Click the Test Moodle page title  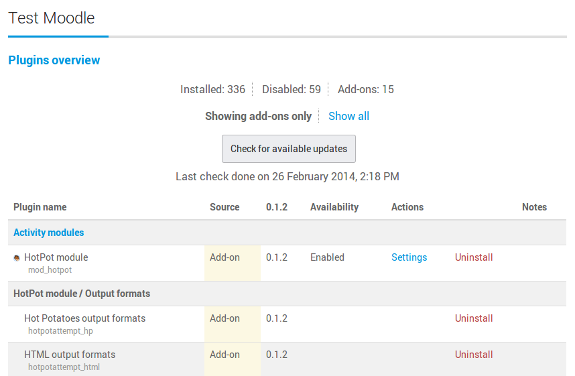pyautogui.click(x=51, y=18)
